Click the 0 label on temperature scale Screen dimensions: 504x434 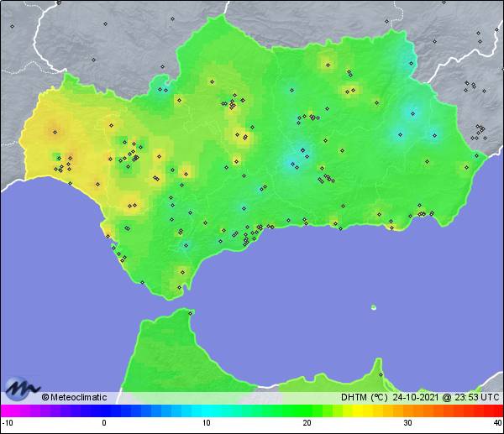[x=104, y=423]
